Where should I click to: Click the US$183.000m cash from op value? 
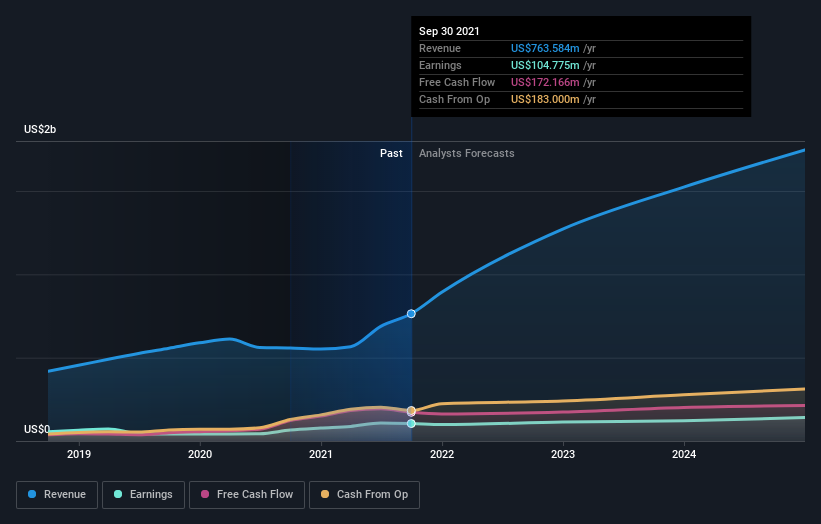click(x=545, y=99)
